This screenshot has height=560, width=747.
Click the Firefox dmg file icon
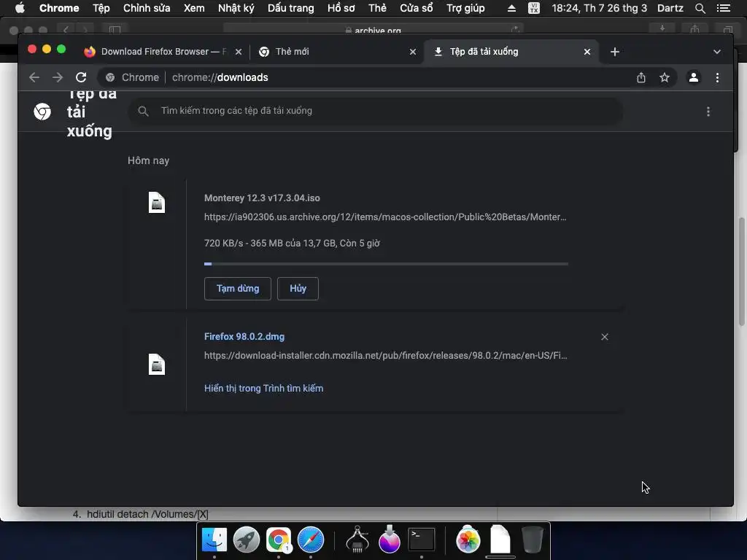coord(157,365)
